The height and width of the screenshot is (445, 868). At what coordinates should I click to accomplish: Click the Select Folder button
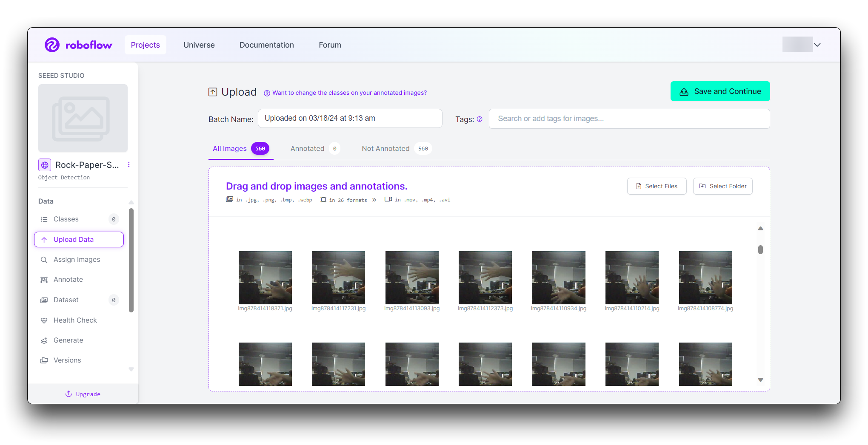(723, 186)
